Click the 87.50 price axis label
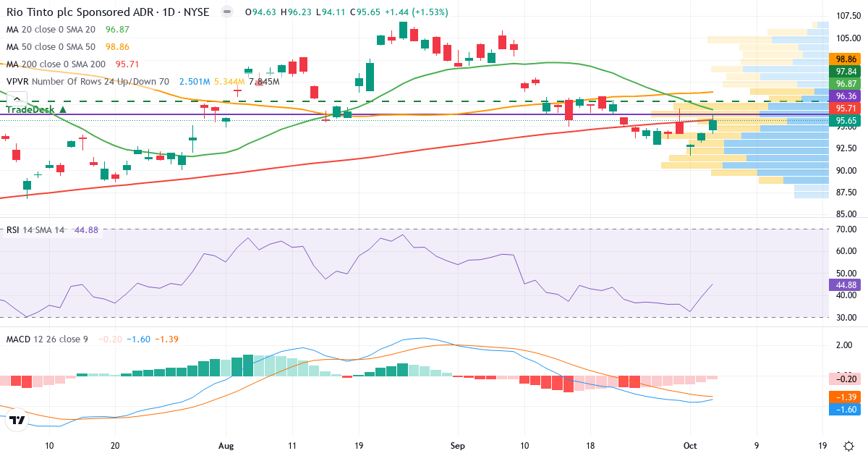This screenshot has width=868, height=456. pos(848,193)
